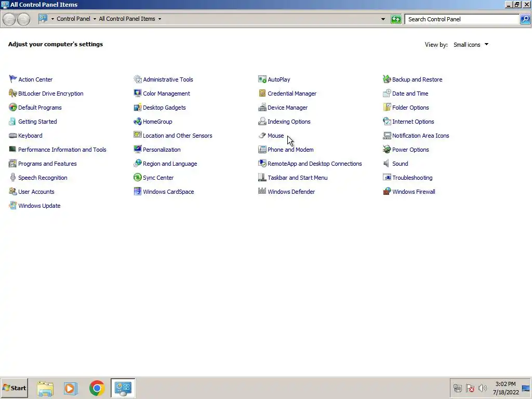Open the Windows Defender wall icon

[262, 191]
